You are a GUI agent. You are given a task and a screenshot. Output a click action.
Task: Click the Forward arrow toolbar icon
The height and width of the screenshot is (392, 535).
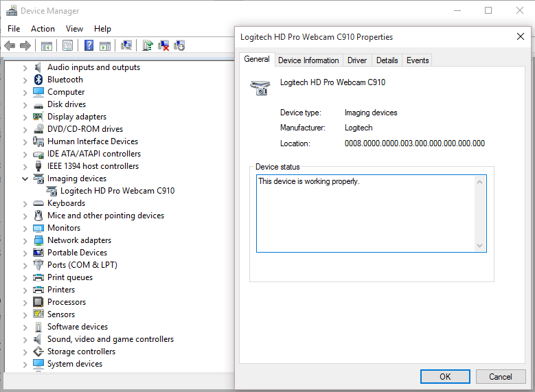pyautogui.click(x=25, y=45)
